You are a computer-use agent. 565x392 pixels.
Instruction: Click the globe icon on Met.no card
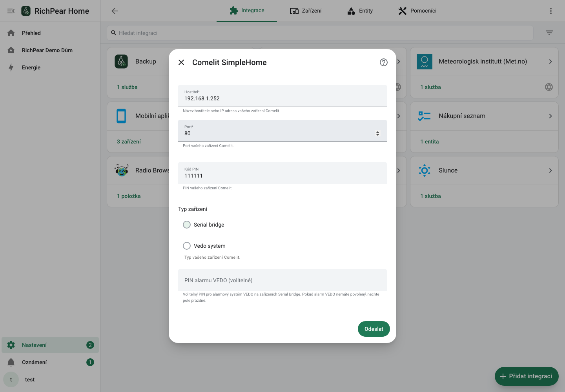(x=549, y=87)
